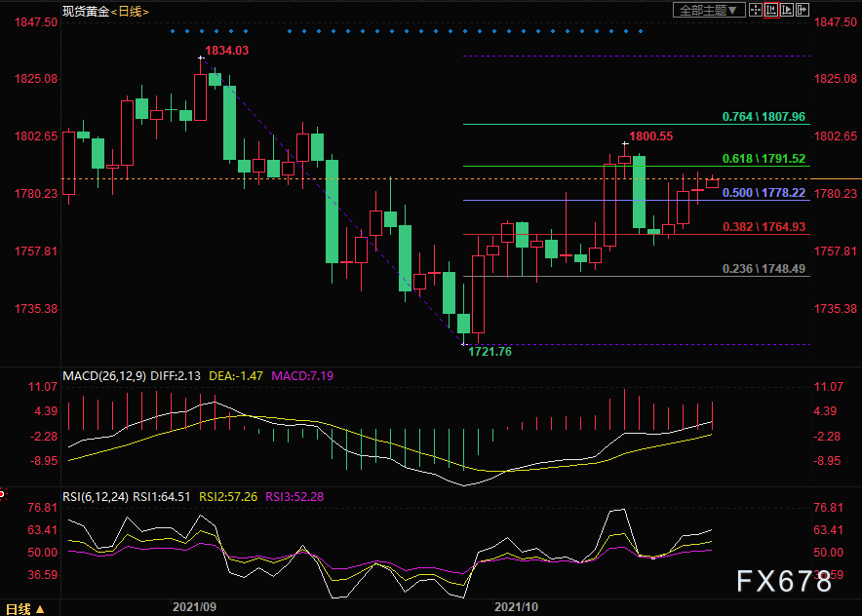
Task: Select the 0.382 \ 1764.93 Fibonacci level
Action: 764,227
